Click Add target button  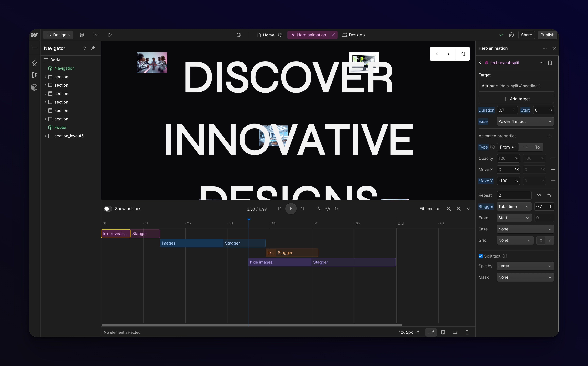[516, 99]
